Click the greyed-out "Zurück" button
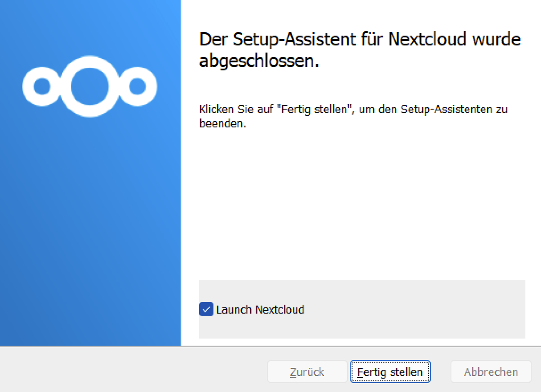The height and width of the screenshot is (392, 541). pyautogui.click(x=307, y=372)
